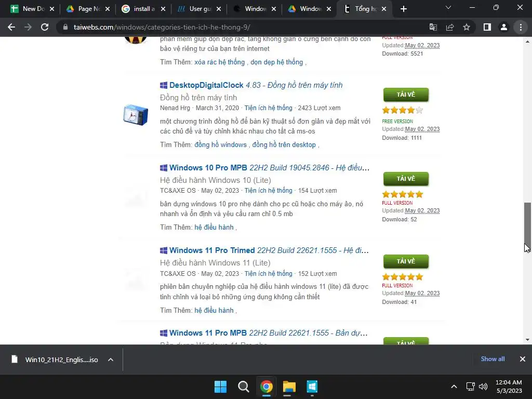Expand options chevron for Win10 iso download
The width and height of the screenshot is (532, 399).
[x=111, y=360]
